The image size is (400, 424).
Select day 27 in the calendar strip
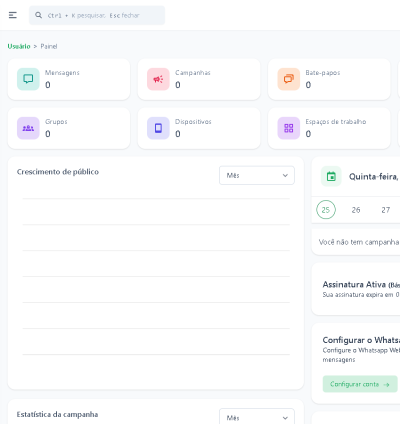pyautogui.click(x=386, y=210)
